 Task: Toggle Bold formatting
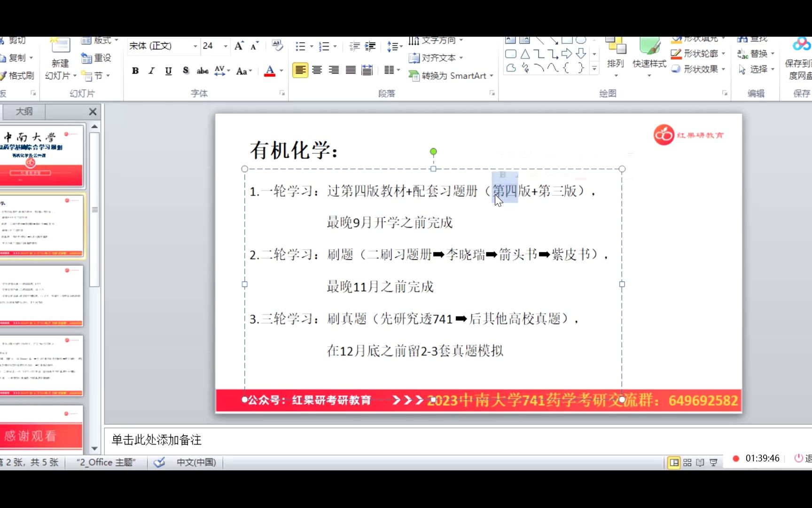[x=135, y=71]
